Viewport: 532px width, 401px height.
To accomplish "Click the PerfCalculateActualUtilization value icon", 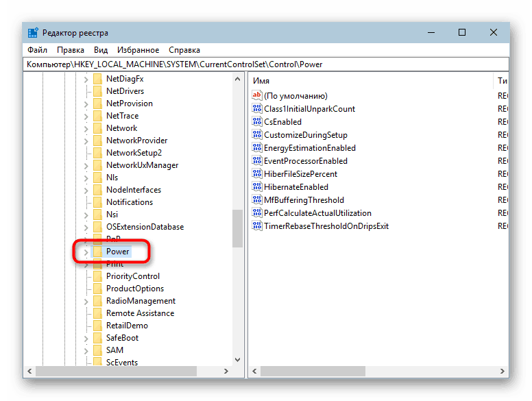I will [257, 212].
